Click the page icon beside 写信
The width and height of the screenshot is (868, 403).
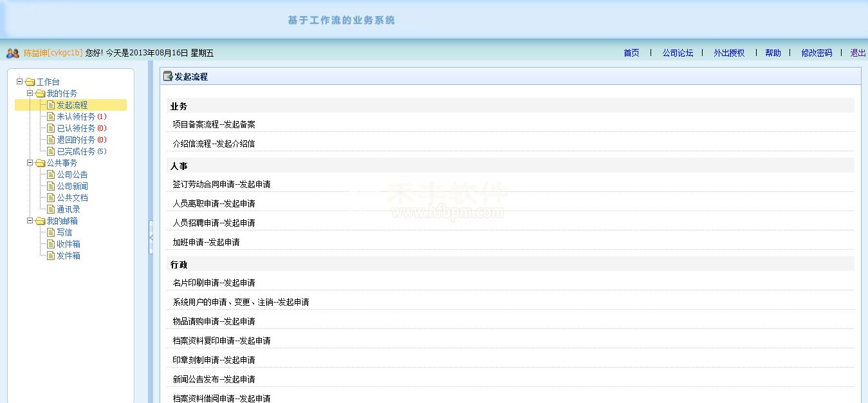coord(51,232)
